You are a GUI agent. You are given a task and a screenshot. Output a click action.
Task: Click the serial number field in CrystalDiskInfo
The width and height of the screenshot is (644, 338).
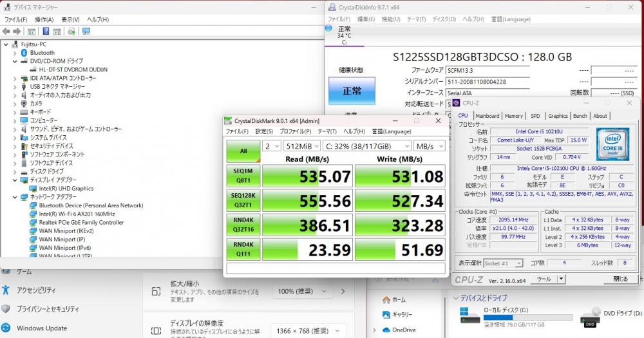point(488,82)
